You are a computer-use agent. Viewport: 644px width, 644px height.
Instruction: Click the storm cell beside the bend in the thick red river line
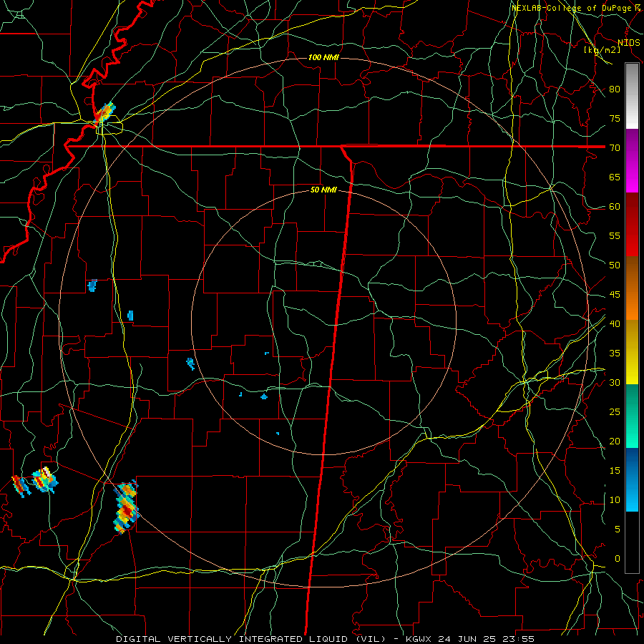click(105, 112)
